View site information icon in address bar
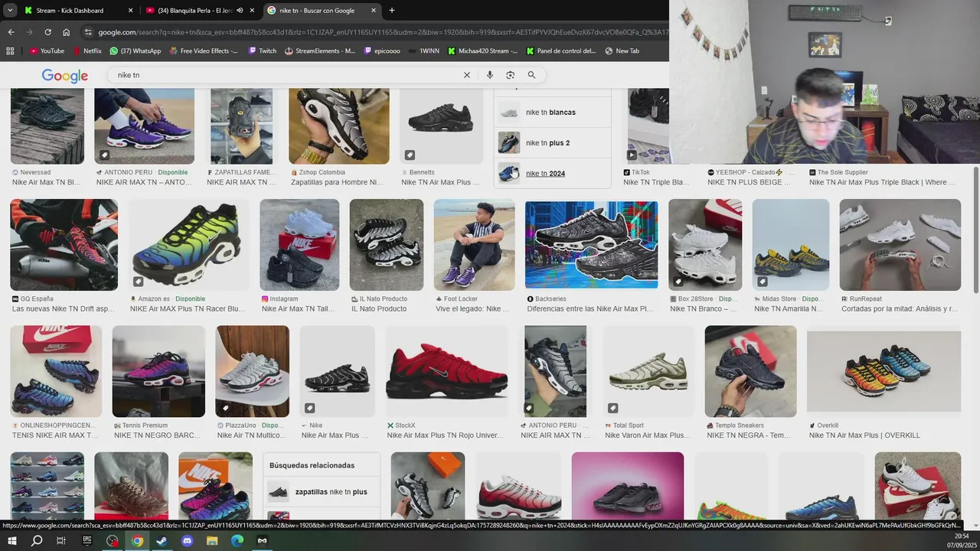The image size is (980, 551). coord(89,32)
